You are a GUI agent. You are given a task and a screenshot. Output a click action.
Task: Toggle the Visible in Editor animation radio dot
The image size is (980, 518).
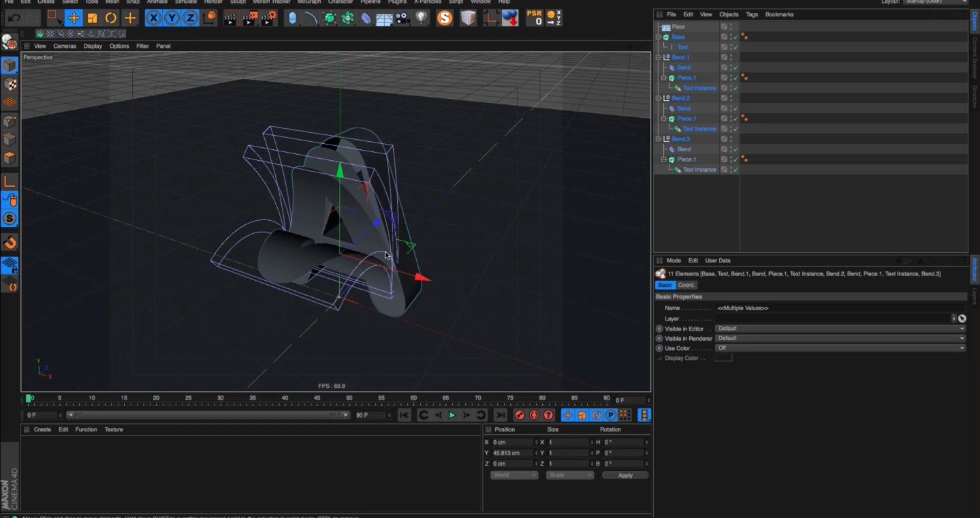[x=659, y=329]
